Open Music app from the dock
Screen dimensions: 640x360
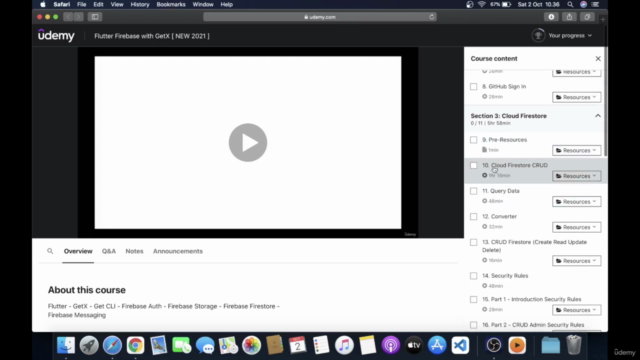click(x=344, y=345)
